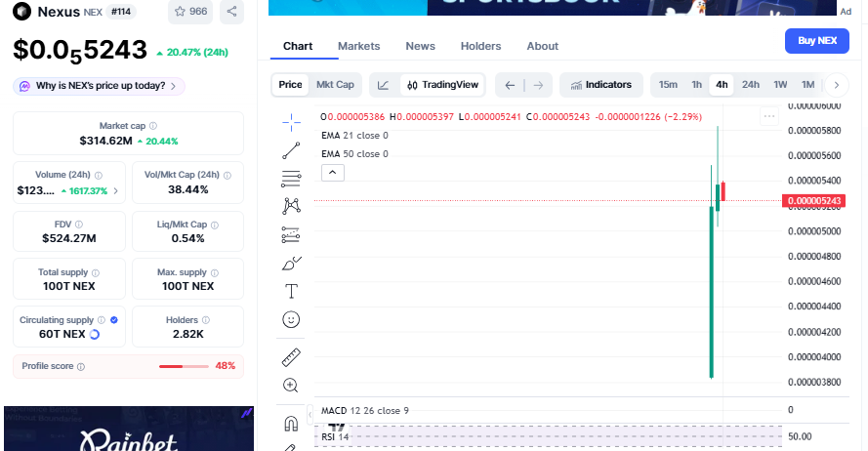This screenshot has height=451, width=868.
Task: Click the Holders 2.82K value
Action: point(188,334)
